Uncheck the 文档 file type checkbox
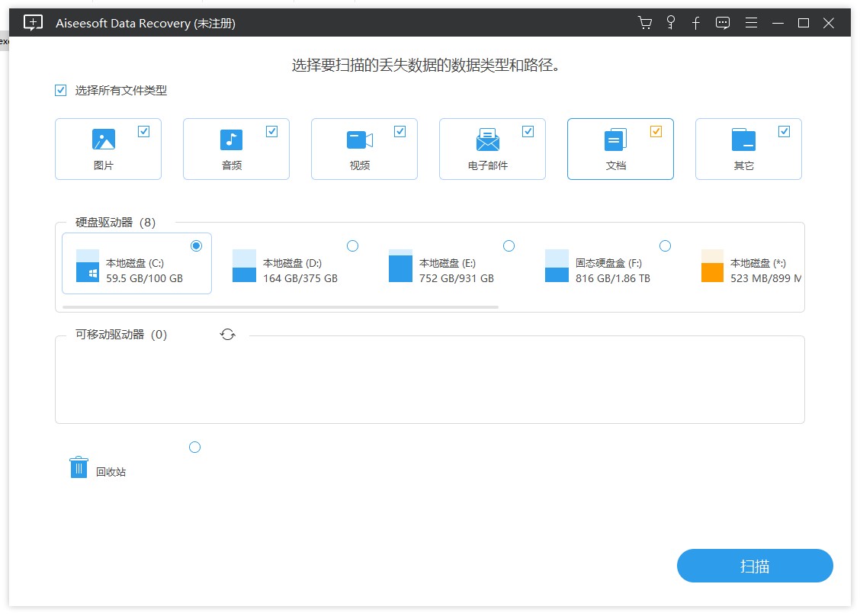This screenshot has width=860, height=616. coord(656,132)
